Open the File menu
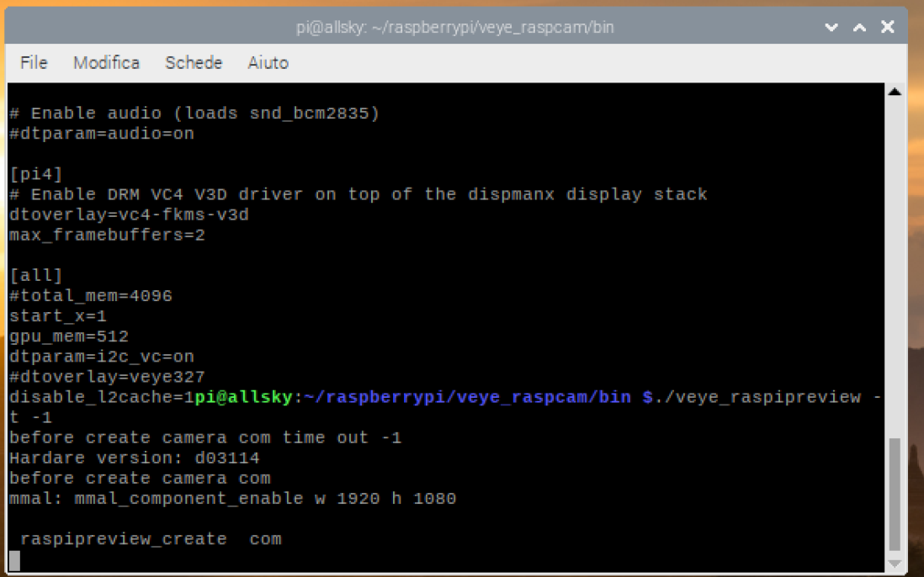Screen dimensions: 924x577 tap(34, 63)
